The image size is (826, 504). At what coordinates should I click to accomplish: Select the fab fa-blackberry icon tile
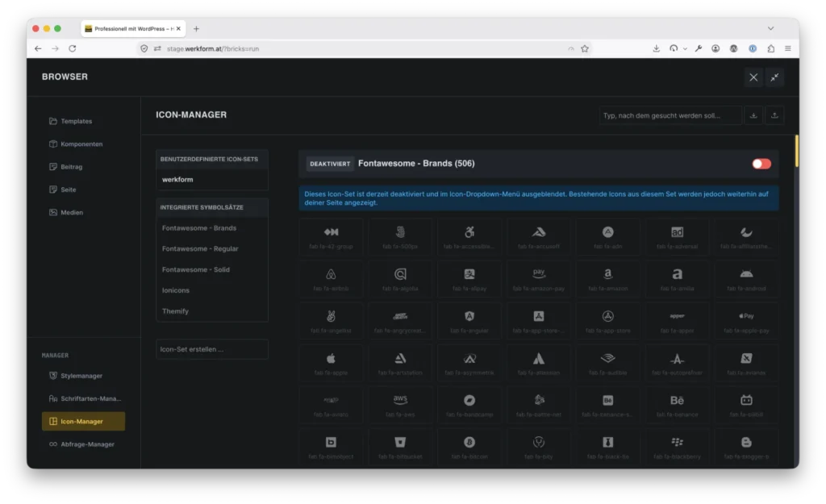coord(677,448)
